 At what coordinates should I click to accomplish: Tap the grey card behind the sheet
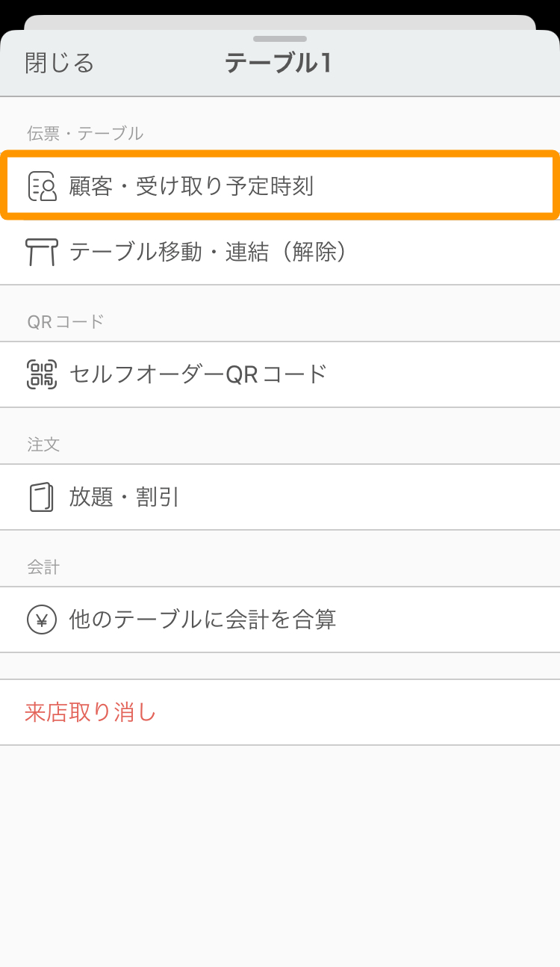tap(280, 22)
